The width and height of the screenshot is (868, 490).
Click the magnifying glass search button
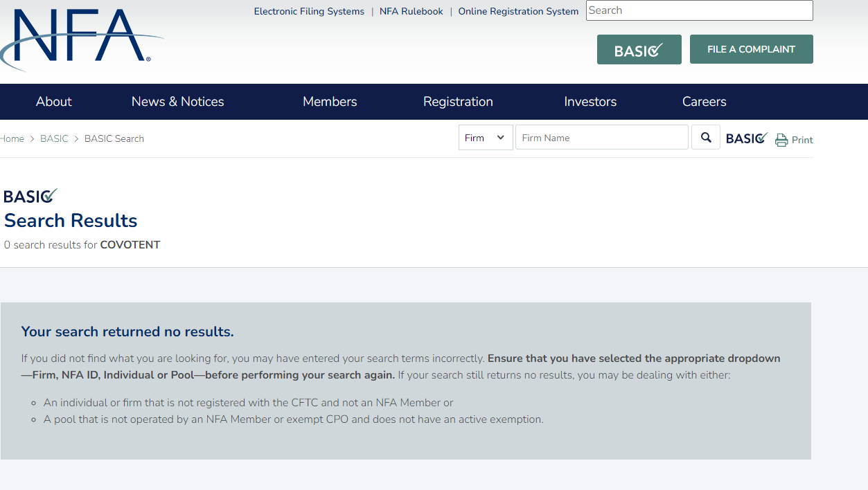(706, 138)
